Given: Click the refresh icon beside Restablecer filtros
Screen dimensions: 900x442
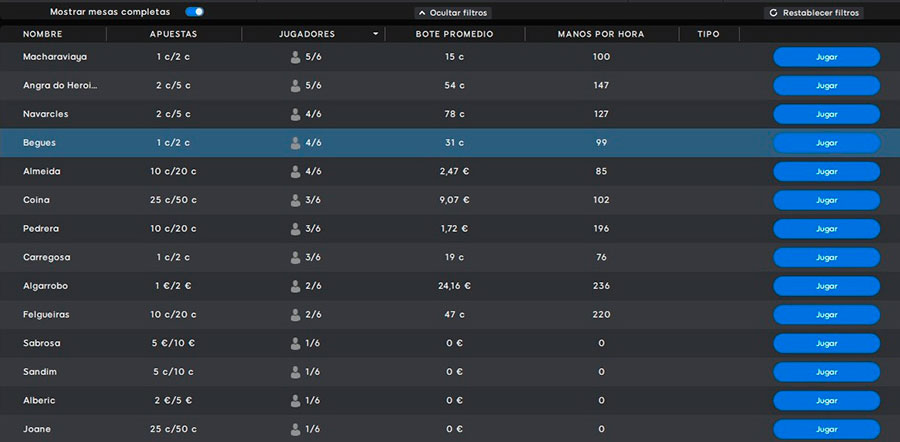Looking at the screenshot, I should click(x=773, y=13).
